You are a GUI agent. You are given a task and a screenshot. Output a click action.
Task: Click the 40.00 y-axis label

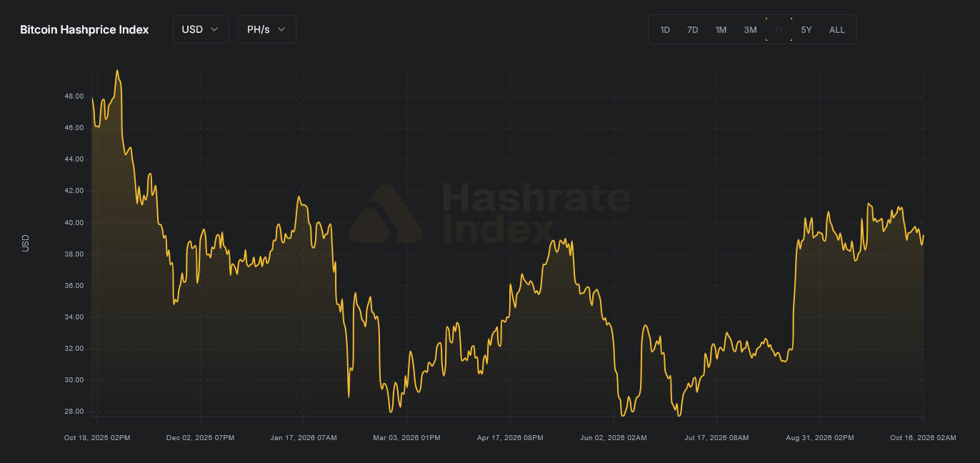pos(74,223)
